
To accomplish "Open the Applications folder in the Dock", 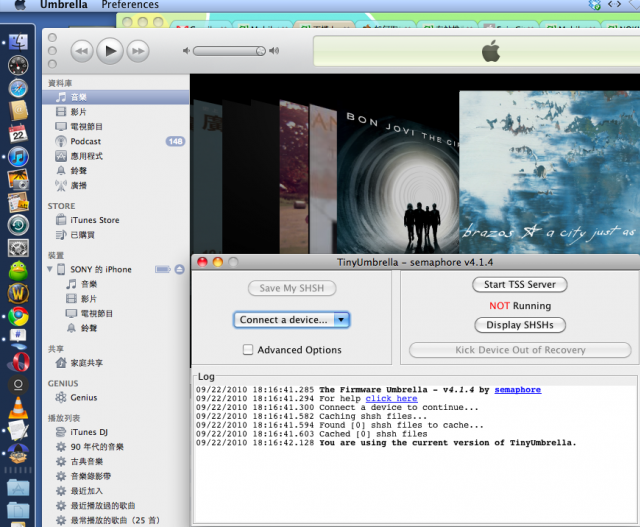I will click(18, 488).
